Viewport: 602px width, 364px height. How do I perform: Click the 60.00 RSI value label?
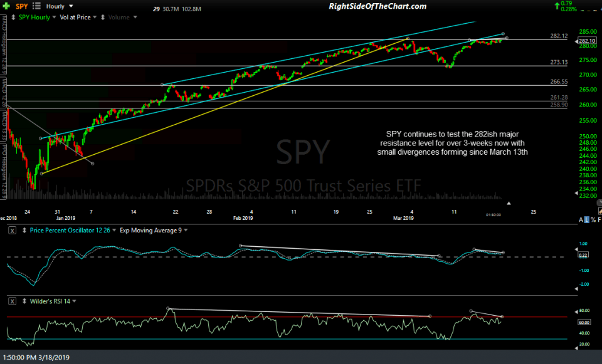(584, 322)
